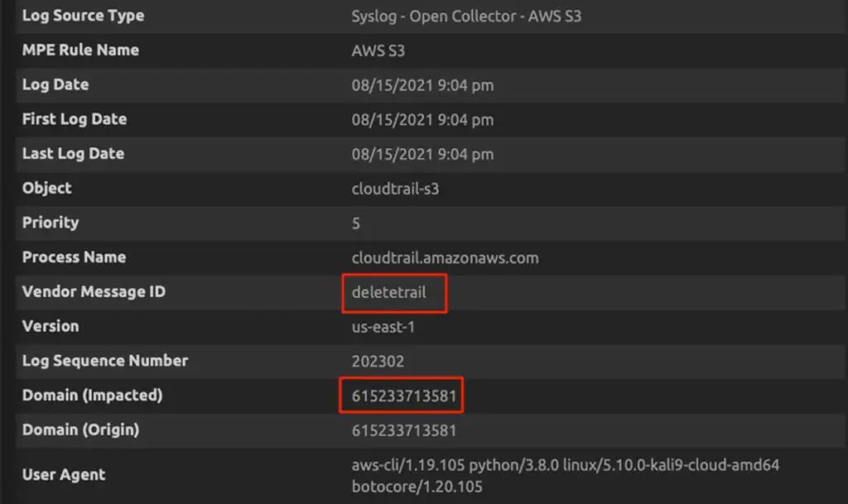Click the highlighted Domain Impacted account number
Screen dimensions: 848x504
point(401,396)
